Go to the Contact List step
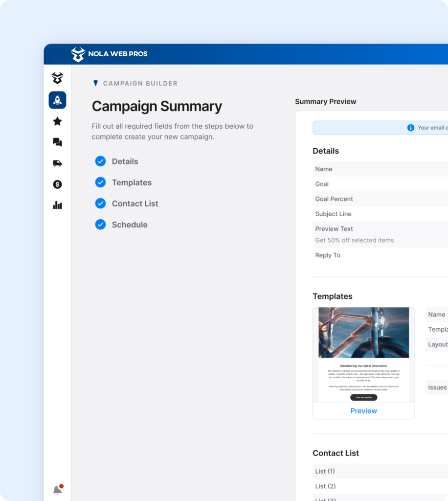The height and width of the screenshot is (501, 448). pos(135,204)
